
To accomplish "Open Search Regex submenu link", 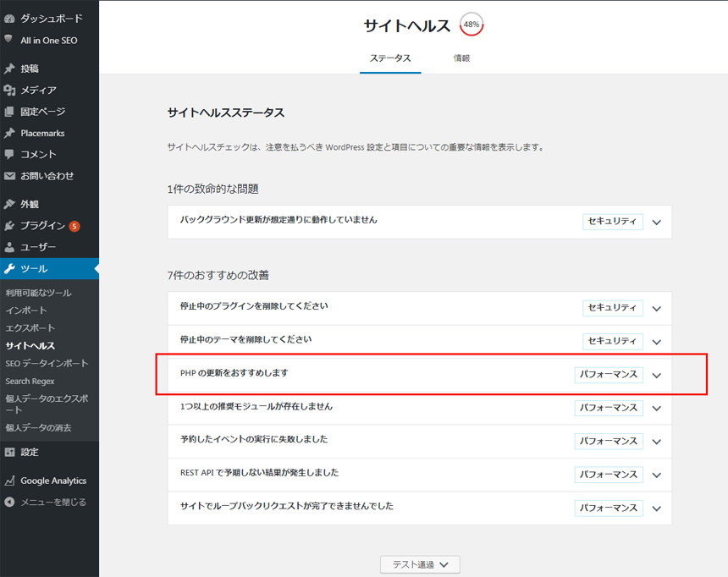I will click(x=30, y=381).
